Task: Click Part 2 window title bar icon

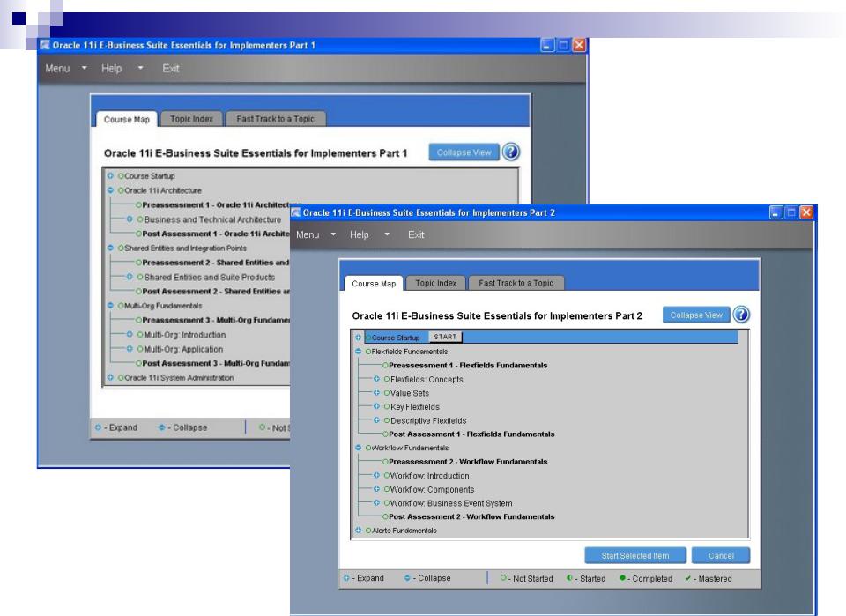Action: point(296,212)
